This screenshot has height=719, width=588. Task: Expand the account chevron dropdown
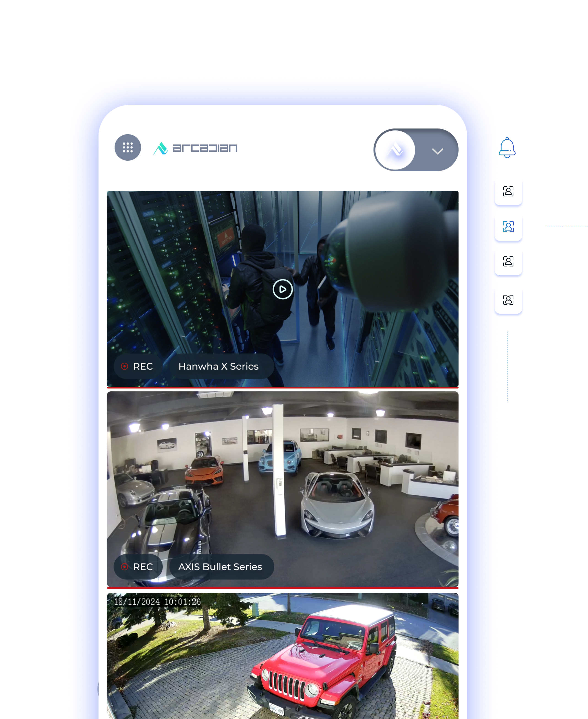pyautogui.click(x=438, y=151)
